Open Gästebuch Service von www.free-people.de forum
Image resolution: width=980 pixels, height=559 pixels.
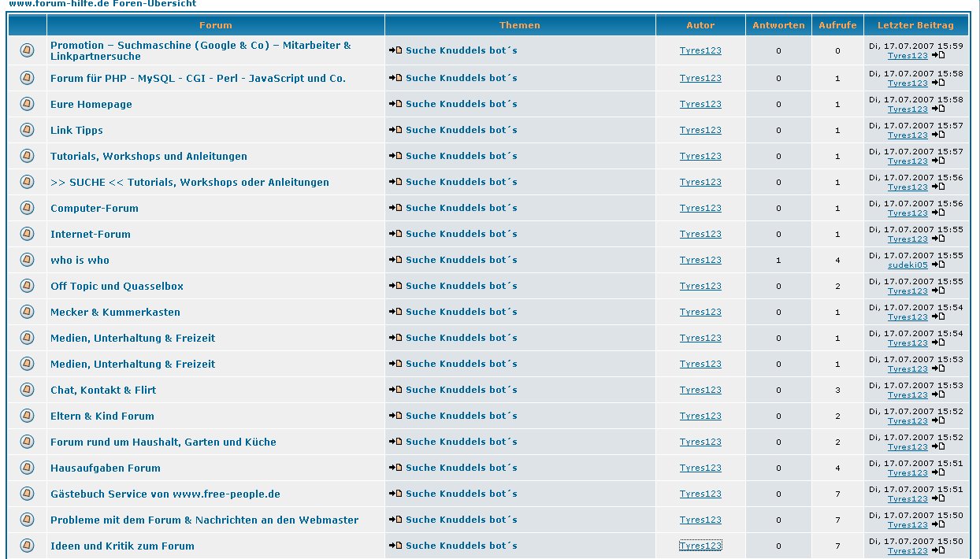[x=165, y=494]
